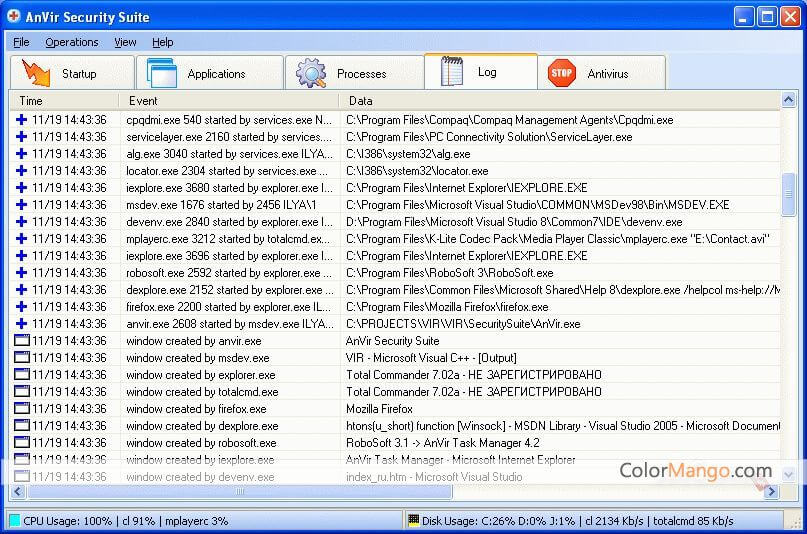Click window icon of 'created by totalcmd.exe' row
The image size is (807, 534).
tap(22, 391)
